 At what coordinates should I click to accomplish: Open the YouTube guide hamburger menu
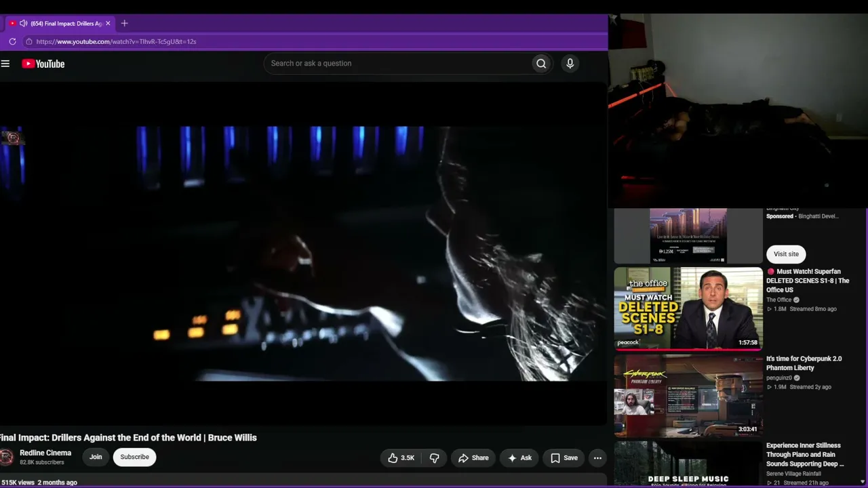[x=5, y=64]
